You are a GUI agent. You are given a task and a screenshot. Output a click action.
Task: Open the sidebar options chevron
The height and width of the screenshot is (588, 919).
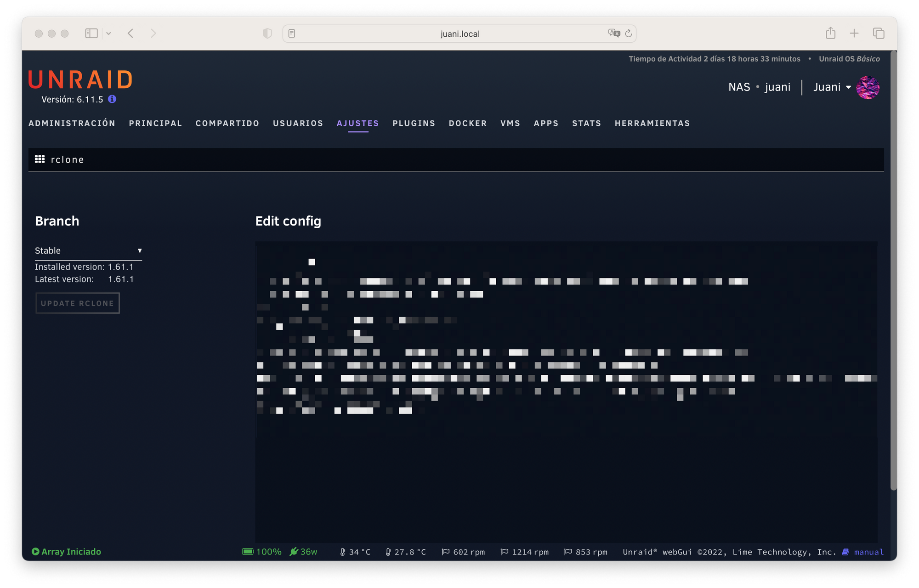pos(108,33)
